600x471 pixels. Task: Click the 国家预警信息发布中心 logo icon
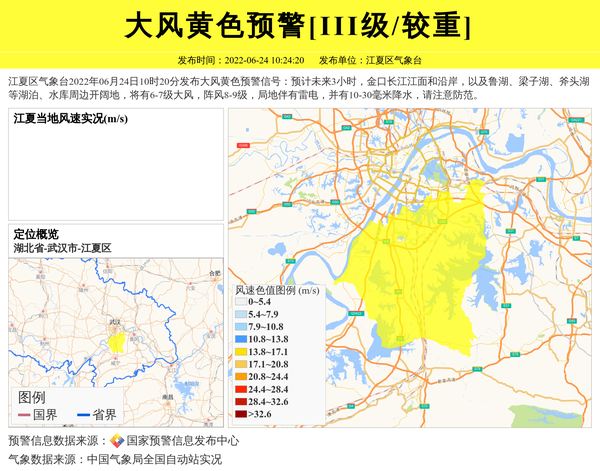click(x=117, y=440)
